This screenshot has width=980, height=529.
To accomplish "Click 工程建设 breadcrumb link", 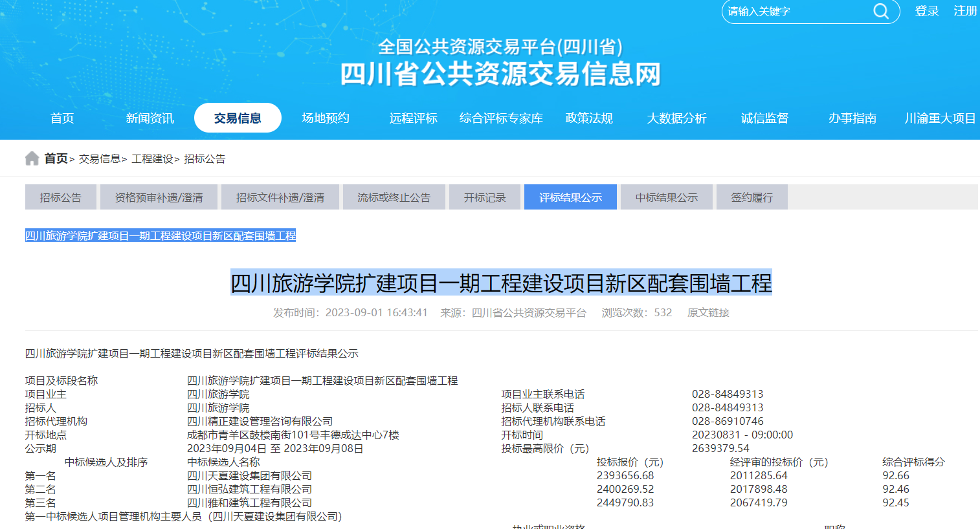I will (x=153, y=159).
